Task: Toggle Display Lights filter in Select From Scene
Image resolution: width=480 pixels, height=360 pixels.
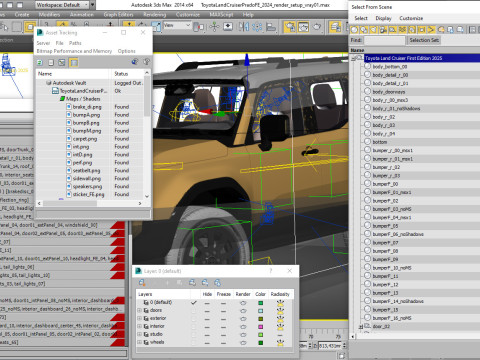Action: click(x=374, y=30)
